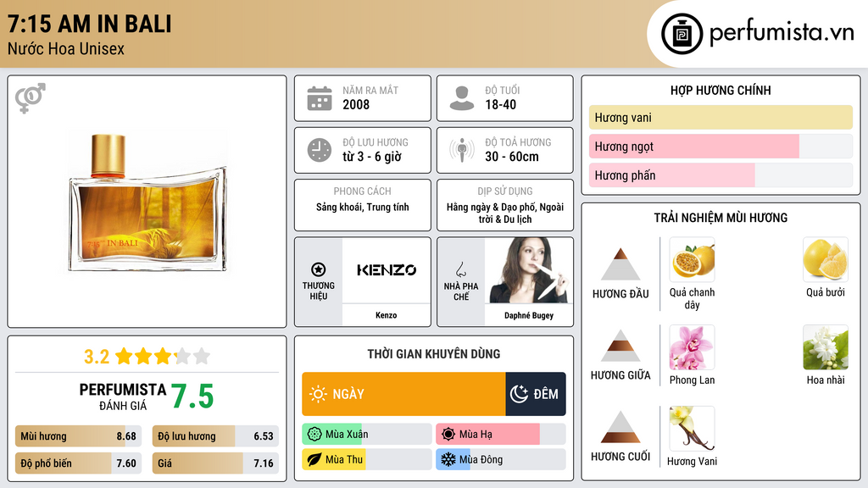Viewport: 868px width, 488px height.
Task: Click the HƯƠNG CUỐI label
Action: [x=620, y=457]
